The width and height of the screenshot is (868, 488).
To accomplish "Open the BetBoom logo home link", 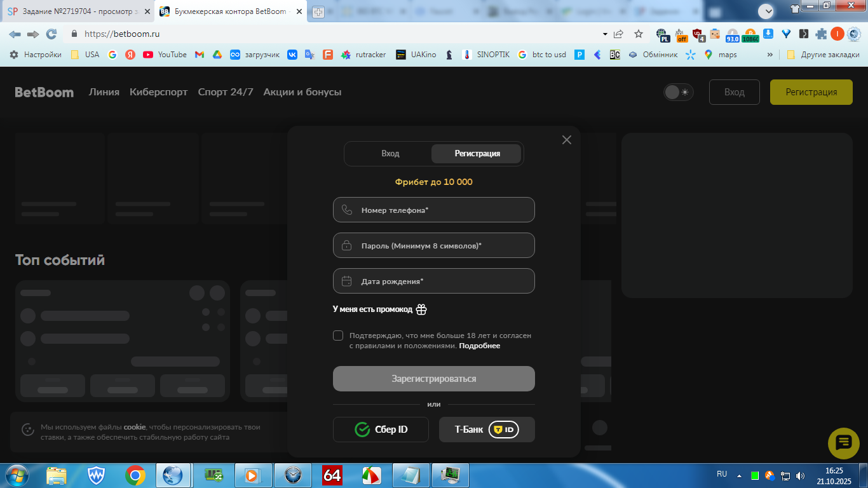I will (44, 92).
